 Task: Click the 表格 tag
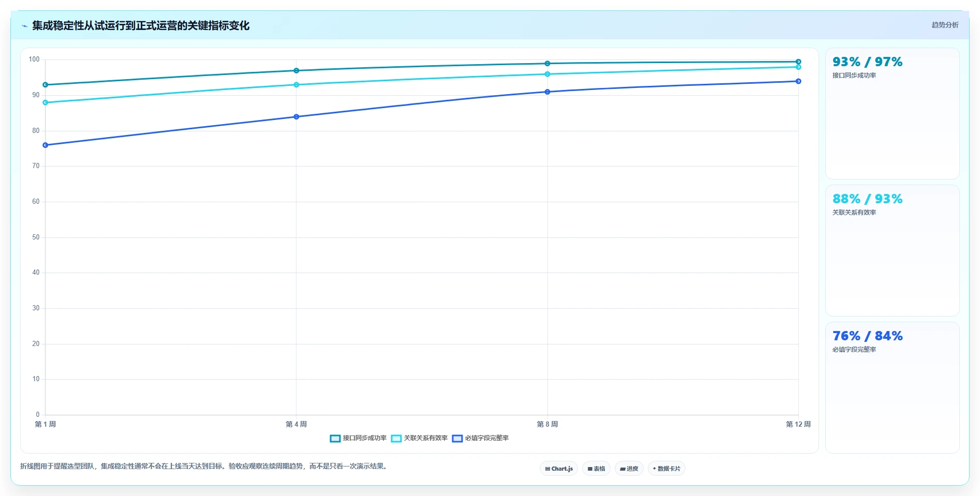596,469
